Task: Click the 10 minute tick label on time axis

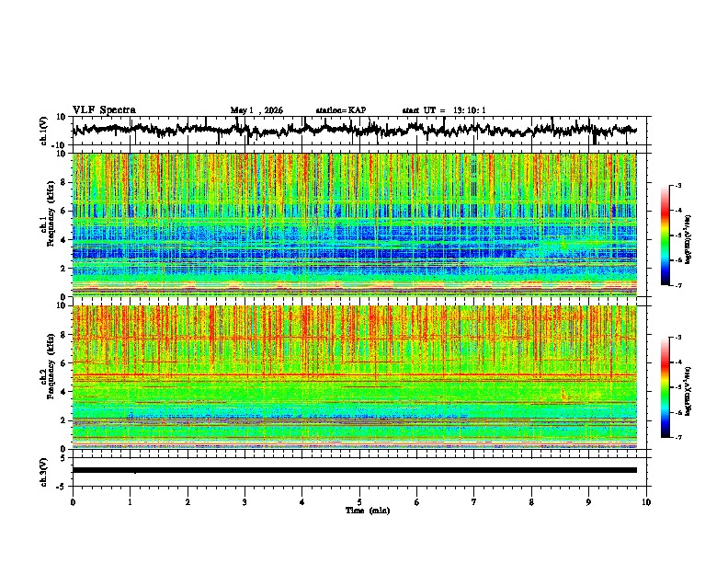Action: tap(646, 502)
